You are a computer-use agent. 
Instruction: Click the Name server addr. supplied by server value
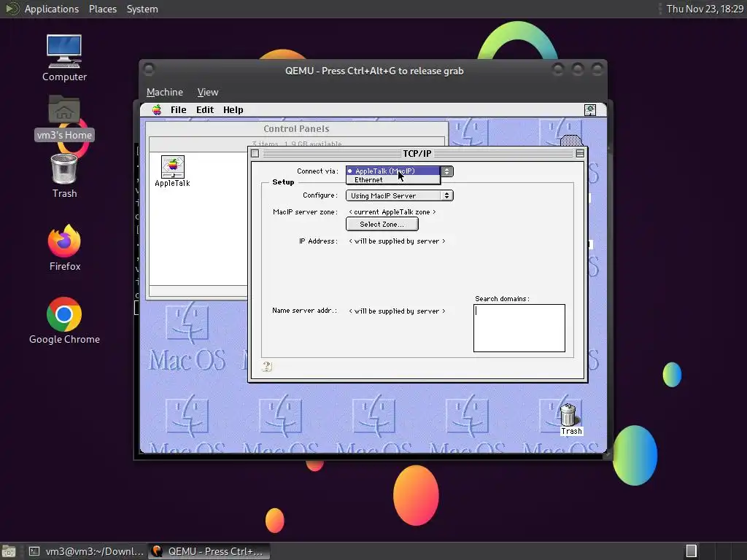point(398,311)
